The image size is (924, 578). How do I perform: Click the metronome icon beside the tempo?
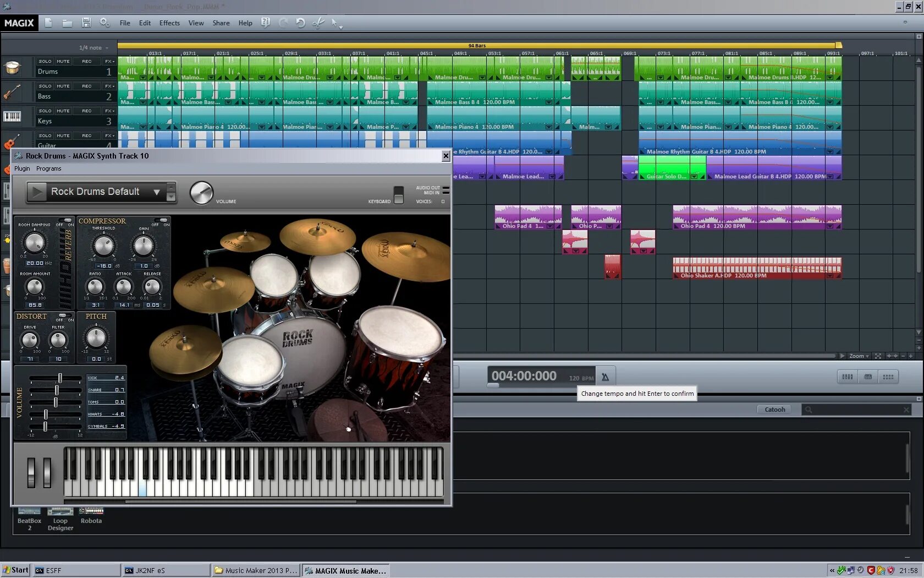605,377
